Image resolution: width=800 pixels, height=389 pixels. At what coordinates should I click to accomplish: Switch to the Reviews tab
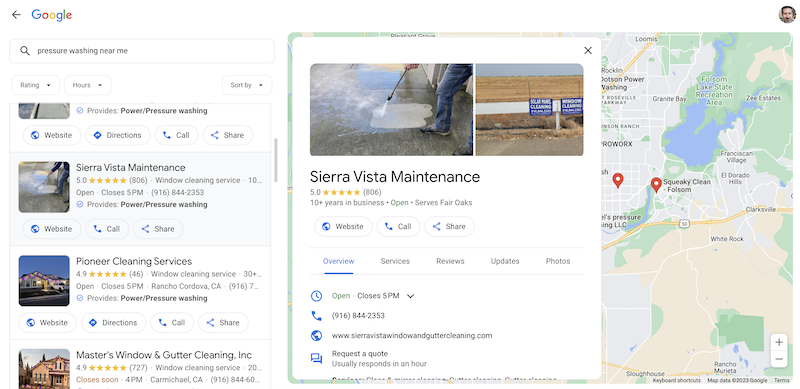tap(450, 261)
